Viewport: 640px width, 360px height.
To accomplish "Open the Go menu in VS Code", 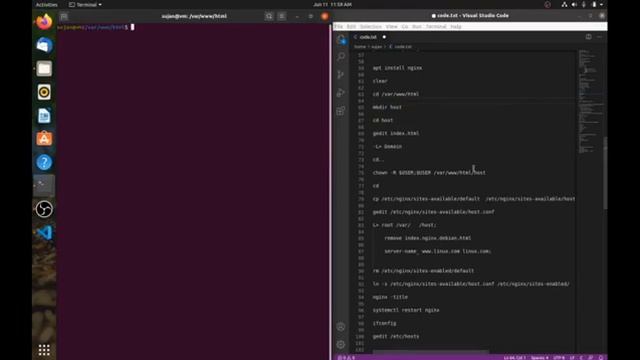I will (405, 27).
